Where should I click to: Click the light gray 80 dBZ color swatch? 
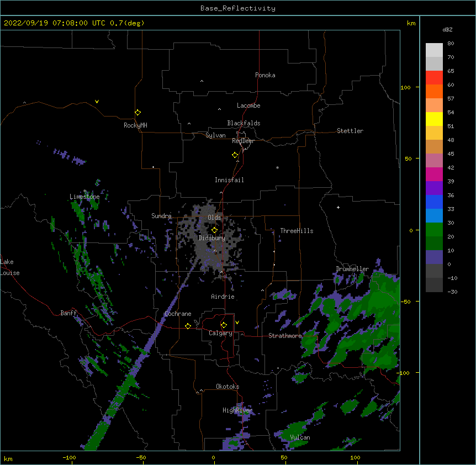[x=434, y=50]
